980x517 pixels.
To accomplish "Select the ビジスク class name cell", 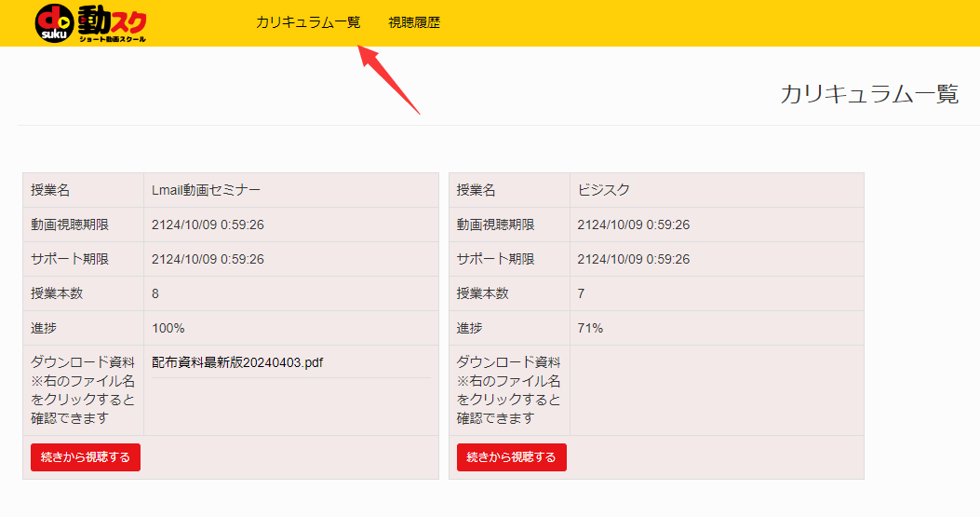I will (717, 190).
